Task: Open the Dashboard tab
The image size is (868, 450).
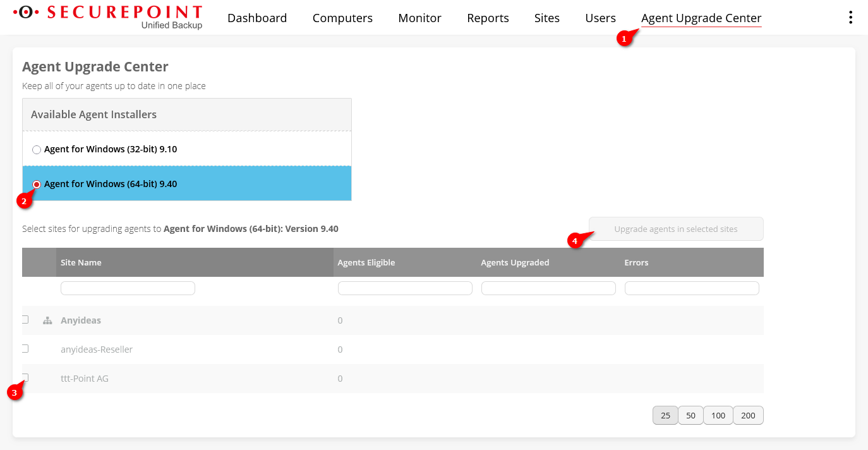Action: click(x=257, y=18)
